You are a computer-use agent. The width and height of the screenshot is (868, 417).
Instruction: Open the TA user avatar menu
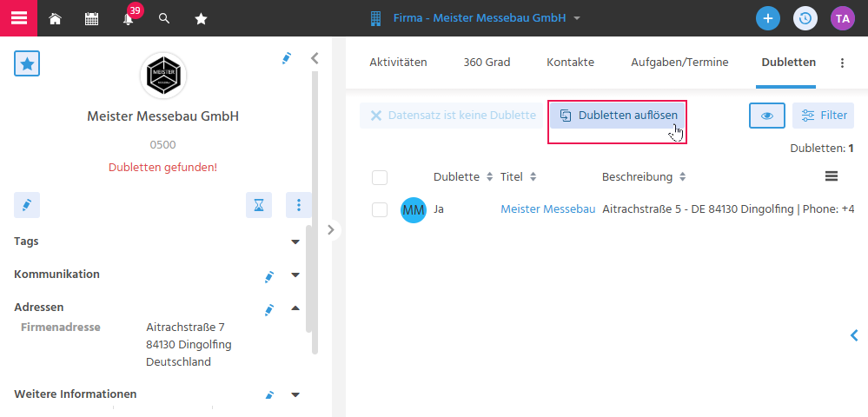pos(842,18)
